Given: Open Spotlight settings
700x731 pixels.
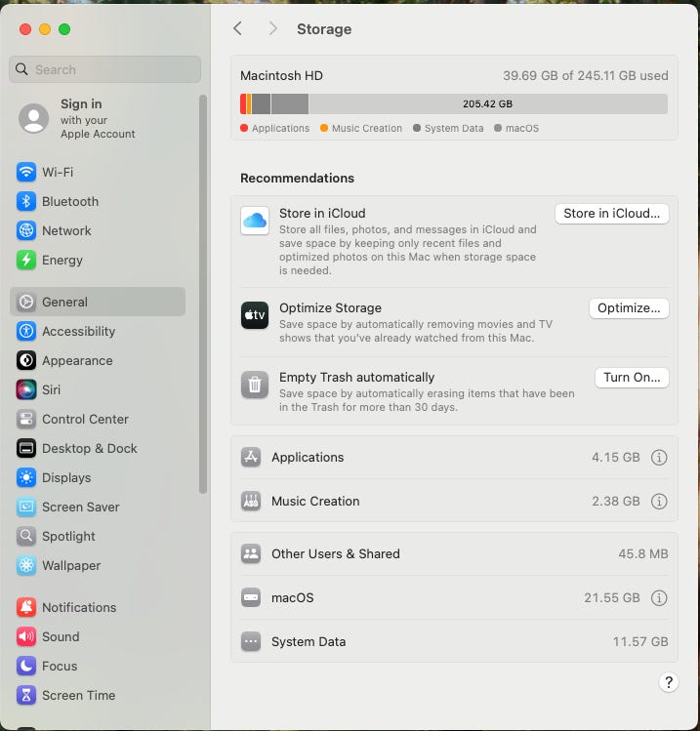Looking at the screenshot, I should [98, 536].
